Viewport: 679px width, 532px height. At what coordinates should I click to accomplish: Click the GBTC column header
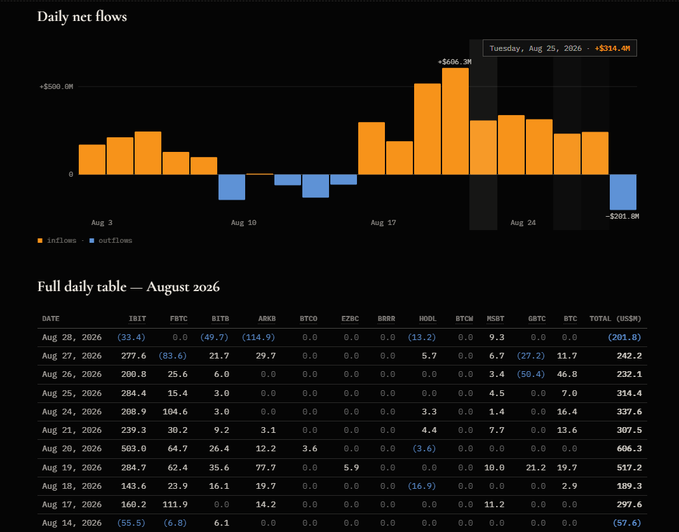tap(537, 319)
